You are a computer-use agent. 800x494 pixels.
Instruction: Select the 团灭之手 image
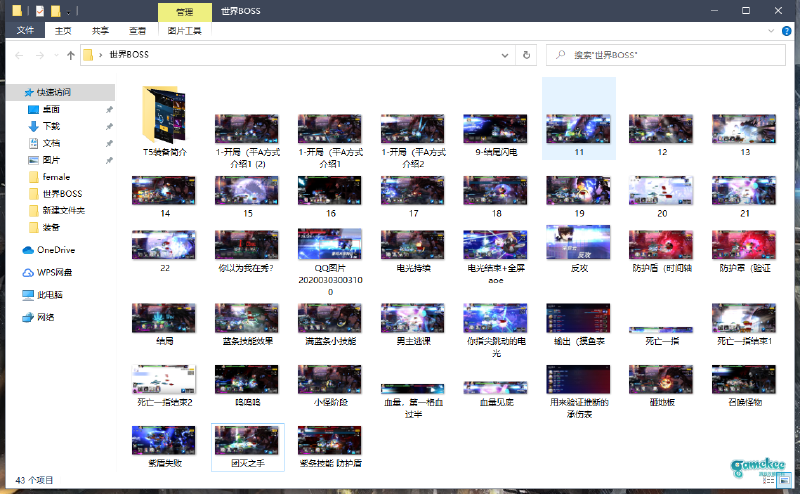click(x=247, y=447)
